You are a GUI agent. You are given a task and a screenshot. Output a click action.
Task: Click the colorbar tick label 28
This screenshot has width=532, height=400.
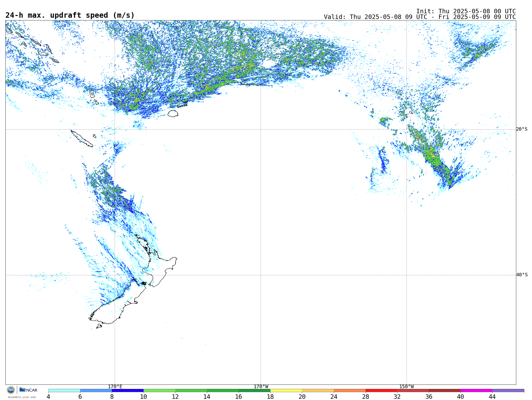366,397
